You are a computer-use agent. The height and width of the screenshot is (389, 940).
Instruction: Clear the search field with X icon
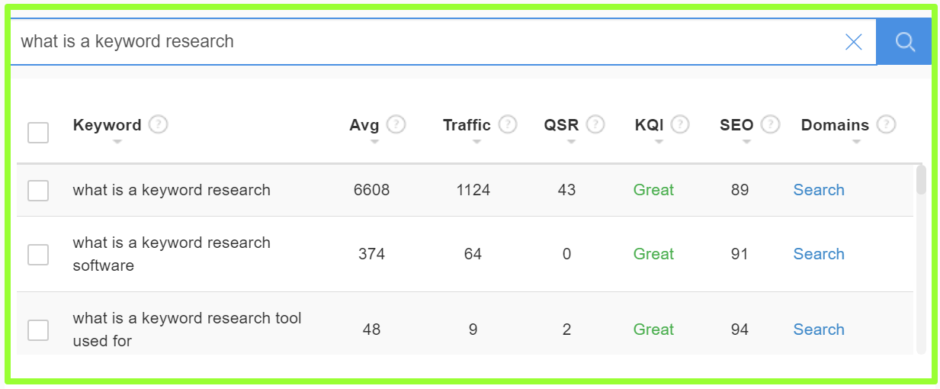click(x=853, y=41)
